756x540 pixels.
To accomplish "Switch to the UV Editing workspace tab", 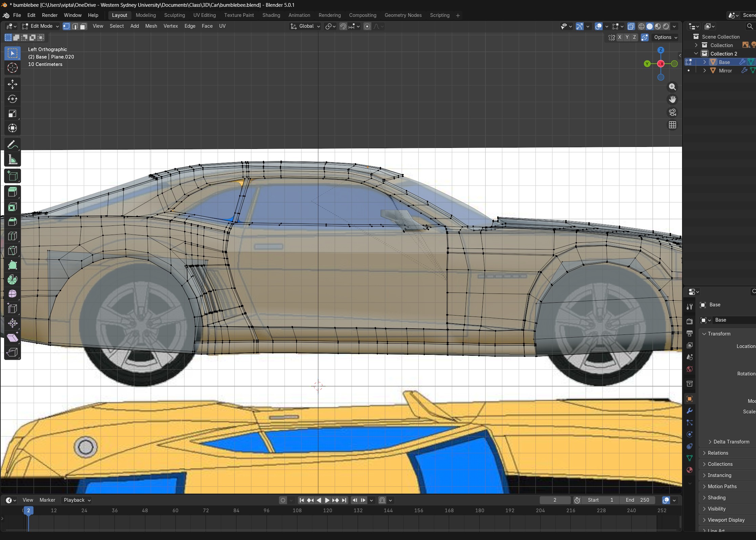I will (x=205, y=15).
